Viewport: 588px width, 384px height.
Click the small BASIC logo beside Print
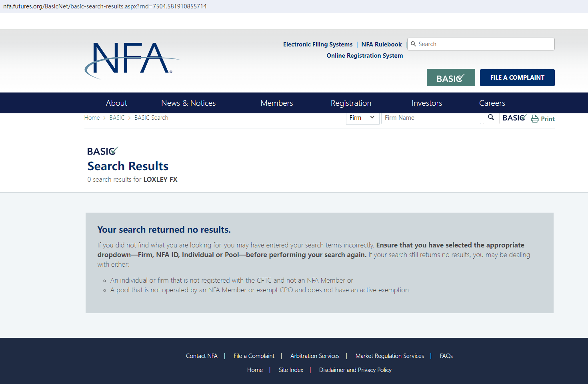pos(515,118)
